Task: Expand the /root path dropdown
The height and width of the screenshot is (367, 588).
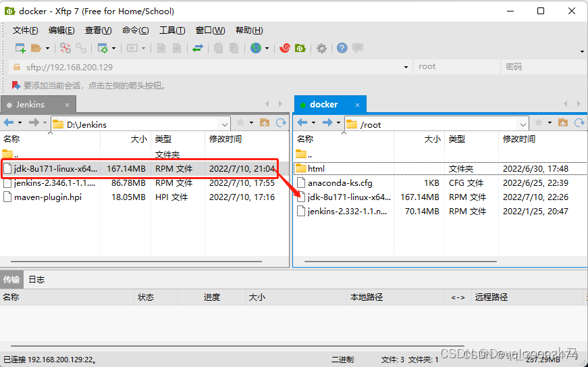Action: 523,124
